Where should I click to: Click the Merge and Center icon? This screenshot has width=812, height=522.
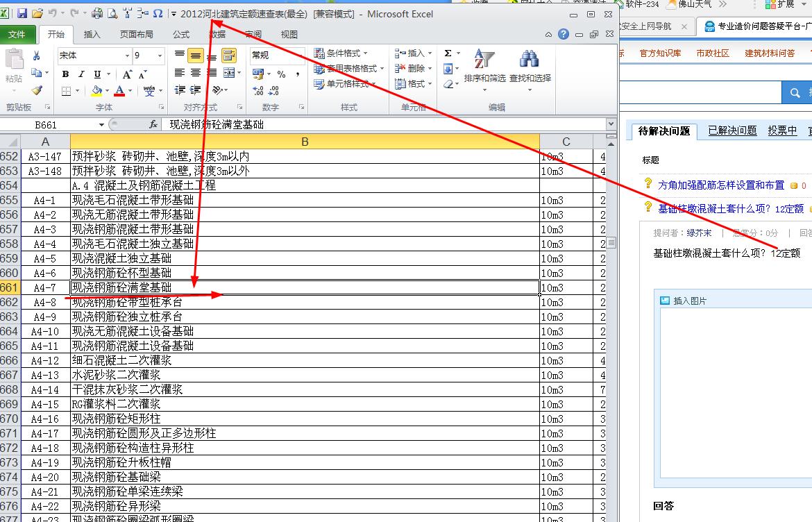(229, 73)
